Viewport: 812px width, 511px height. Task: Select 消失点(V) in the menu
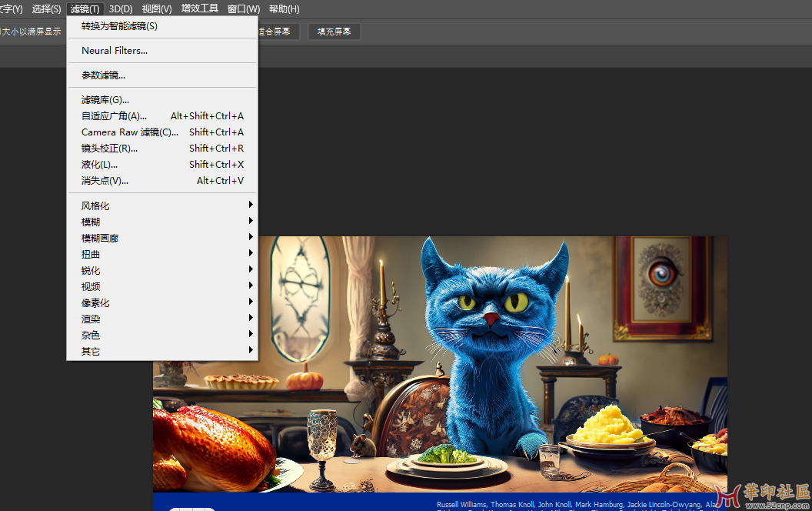[105, 181]
